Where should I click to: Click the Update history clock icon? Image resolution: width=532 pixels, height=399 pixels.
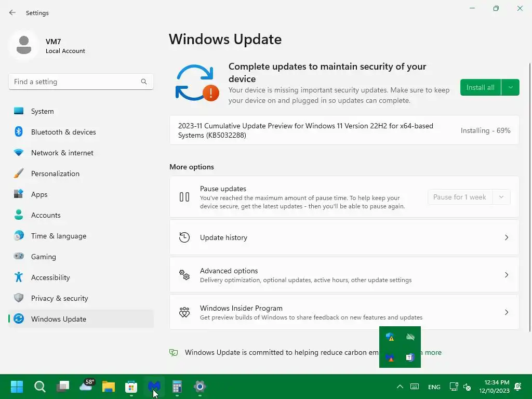coord(184,237)
